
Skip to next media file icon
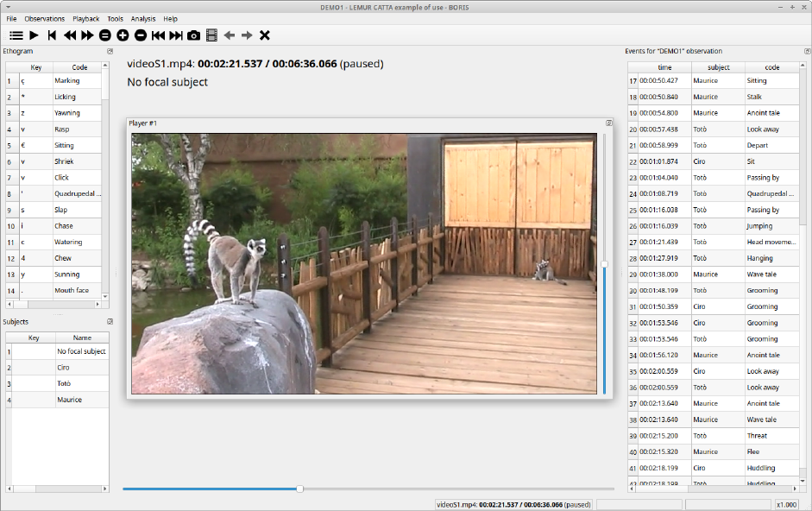click(176, 35)
